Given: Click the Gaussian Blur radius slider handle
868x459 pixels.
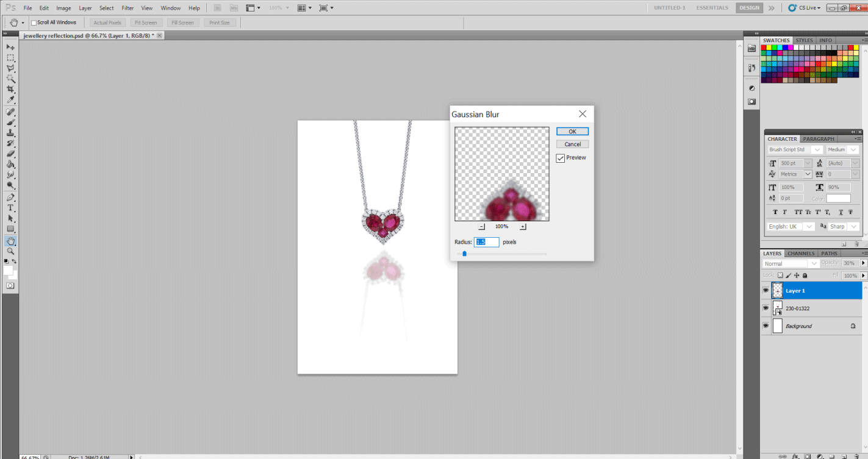Looking at the screenshot, I should 464,254.
